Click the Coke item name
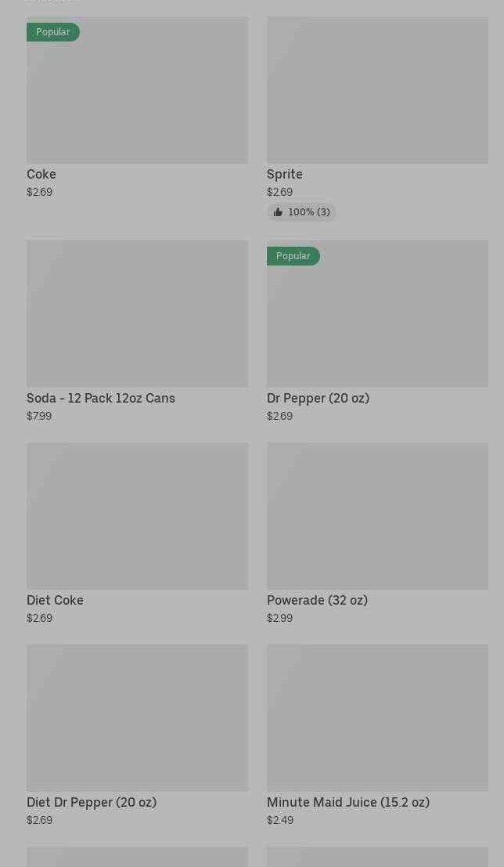 coord(41,174)
